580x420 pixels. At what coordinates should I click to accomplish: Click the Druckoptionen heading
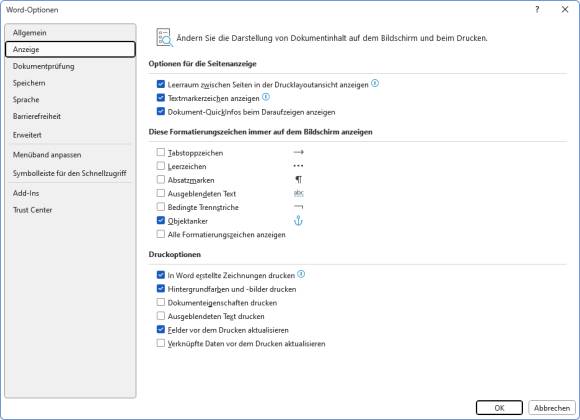[x=175, y=254]
